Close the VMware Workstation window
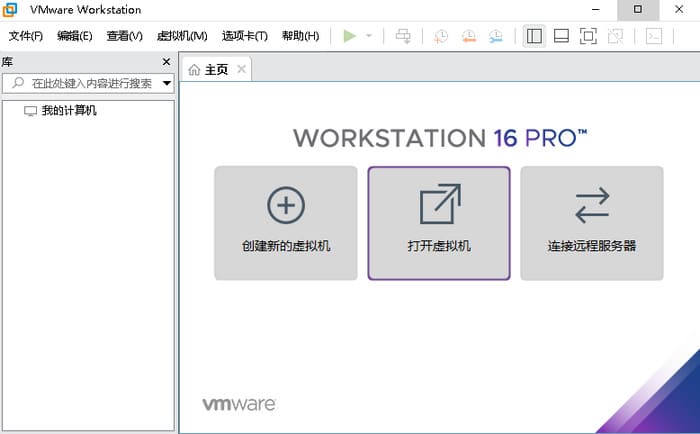The image size is (700, 434). 679,9
